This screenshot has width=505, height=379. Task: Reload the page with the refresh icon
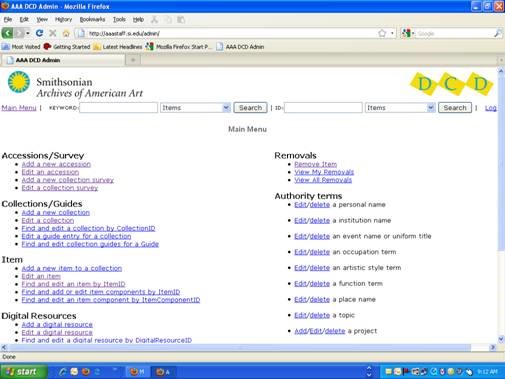pyautogui.click(x=39, y=33)
